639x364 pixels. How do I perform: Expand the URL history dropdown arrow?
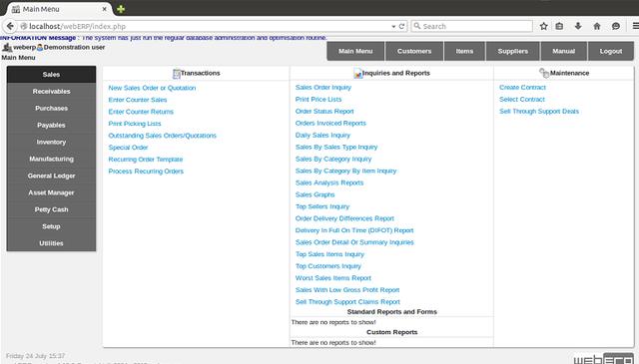[393, 27]
